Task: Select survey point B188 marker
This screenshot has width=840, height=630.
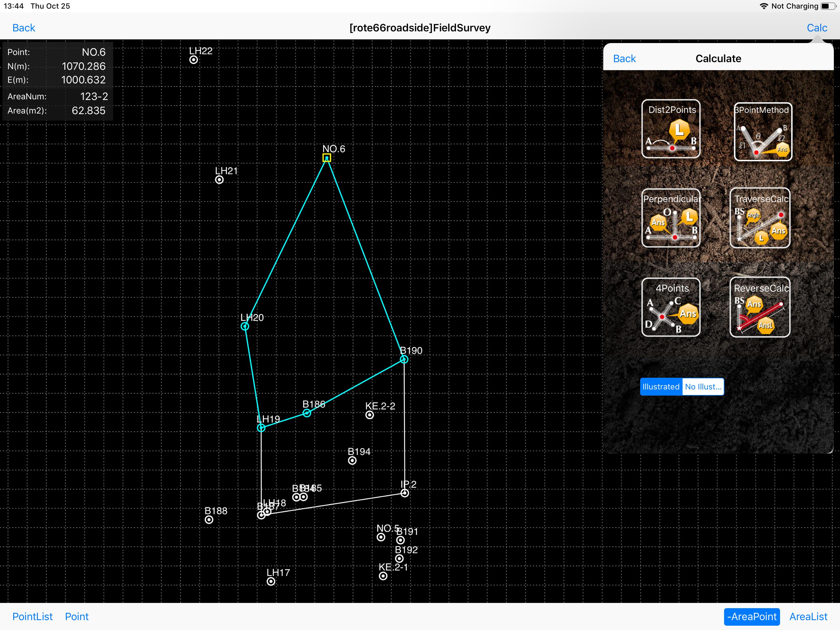Action: 209,520
